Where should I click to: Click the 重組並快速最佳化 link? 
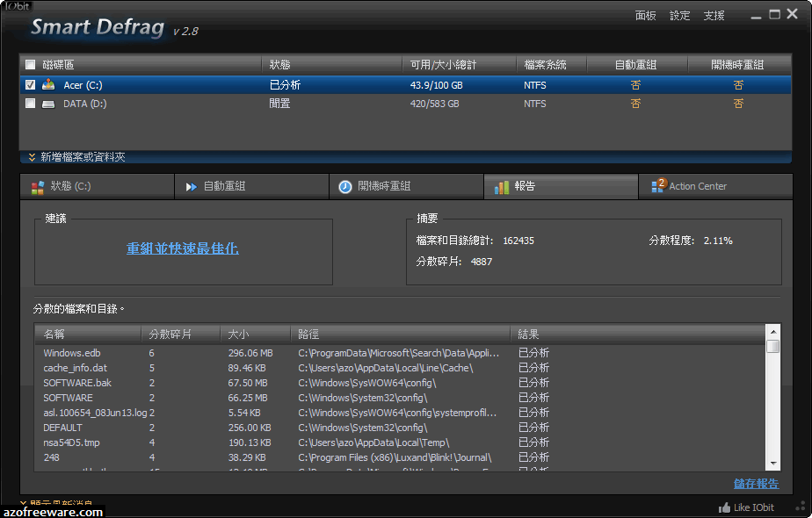click(182, 248)
